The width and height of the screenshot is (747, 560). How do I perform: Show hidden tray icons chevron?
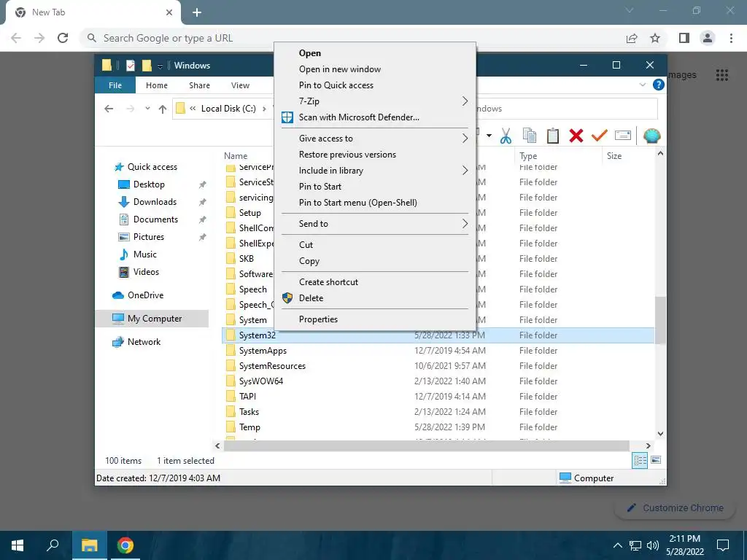click(617, 545)
